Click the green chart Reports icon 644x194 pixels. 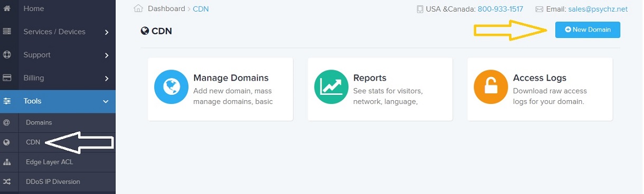[332, 87]
